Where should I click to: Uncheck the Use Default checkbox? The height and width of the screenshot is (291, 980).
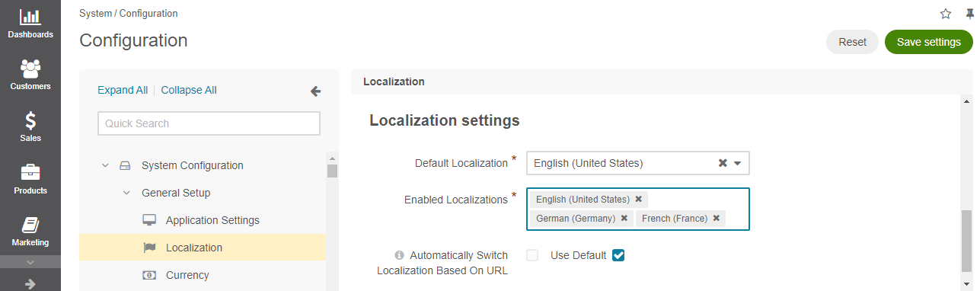pyautogui.click(x=618, y=255)
